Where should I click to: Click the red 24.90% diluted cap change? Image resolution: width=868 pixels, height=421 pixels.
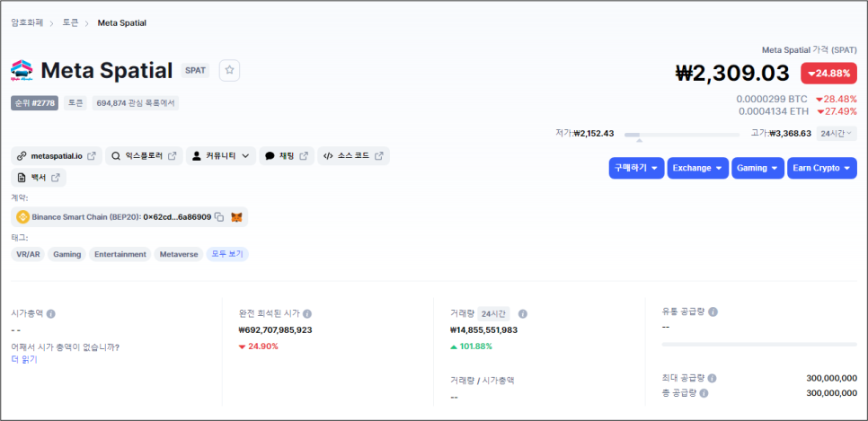(259, 346)
